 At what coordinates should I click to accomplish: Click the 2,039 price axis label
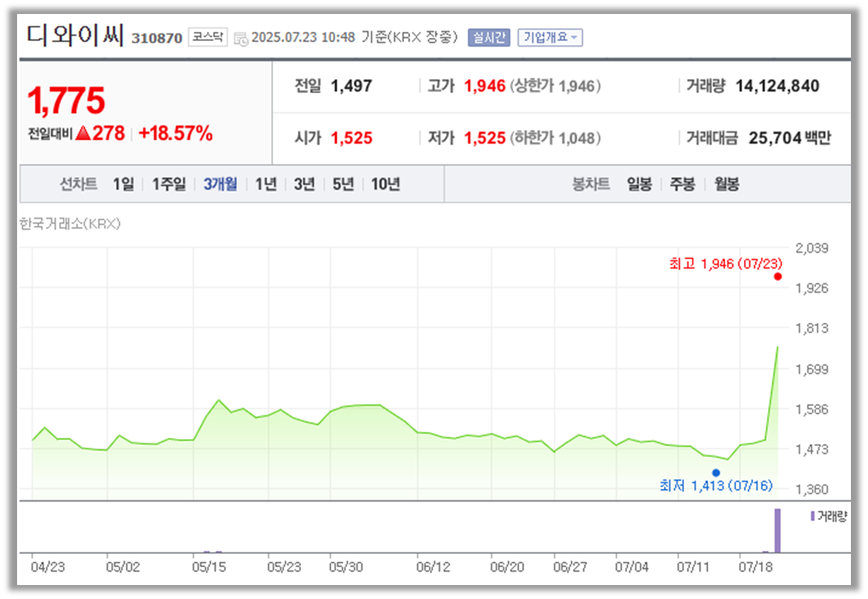[x=811, y=248]
